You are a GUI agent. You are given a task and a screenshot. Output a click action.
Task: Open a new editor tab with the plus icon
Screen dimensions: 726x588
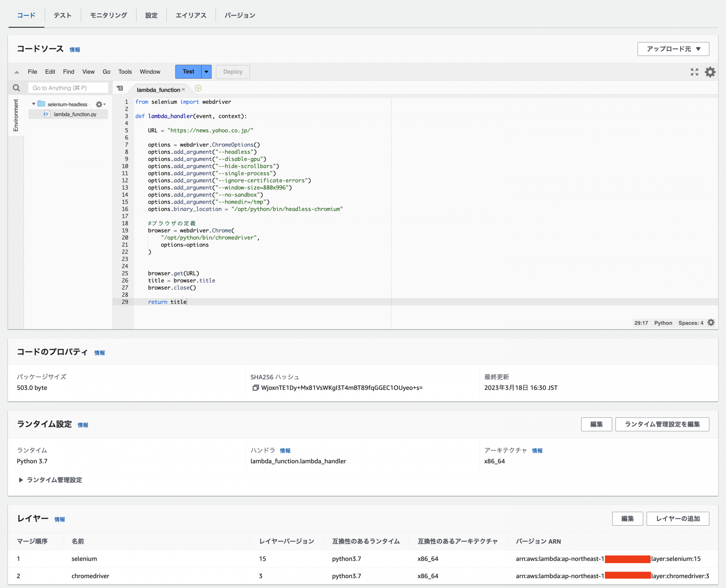click(198, 88)
